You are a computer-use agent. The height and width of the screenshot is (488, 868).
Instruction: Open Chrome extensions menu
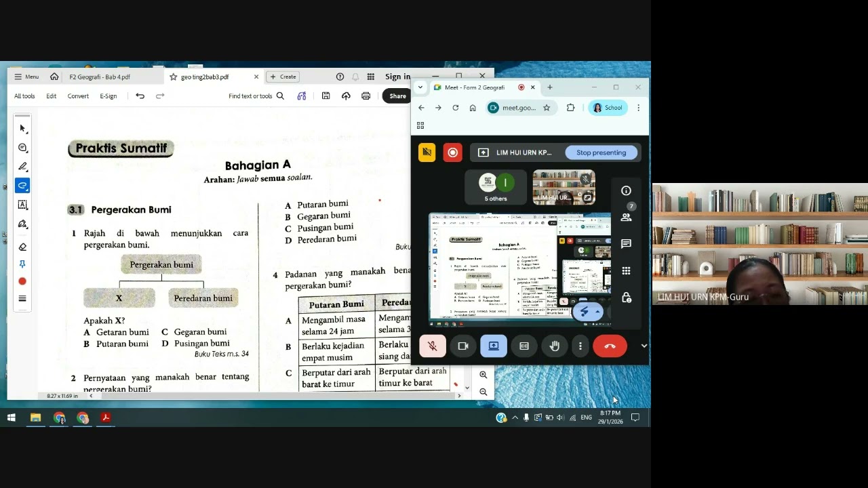570,108
